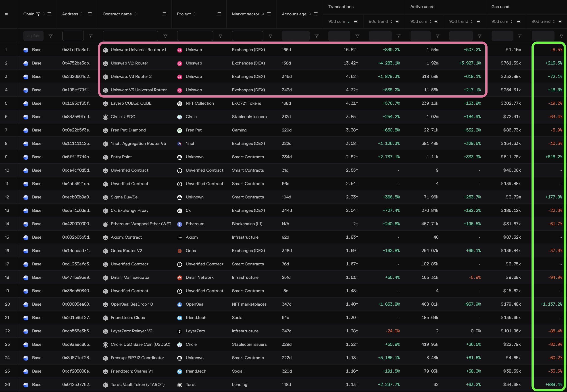Open Layer3 CUBEs: CUBE contract
Screen dimensions: 567x392
pos(131,103)
